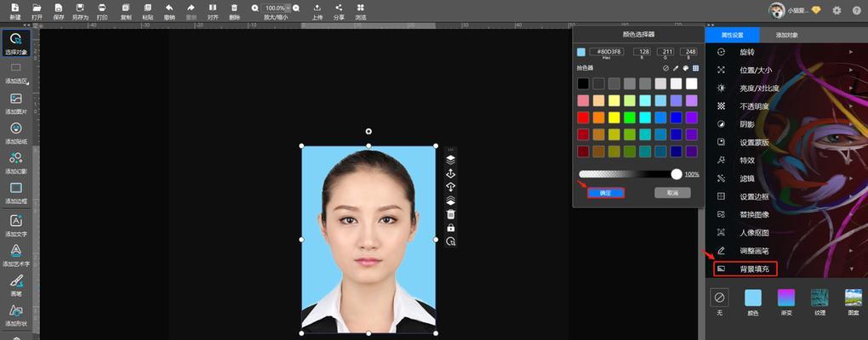Screen dimensions: 868x340
Task: Click the 复制 (copy) icon
Action: coord(126,8)
